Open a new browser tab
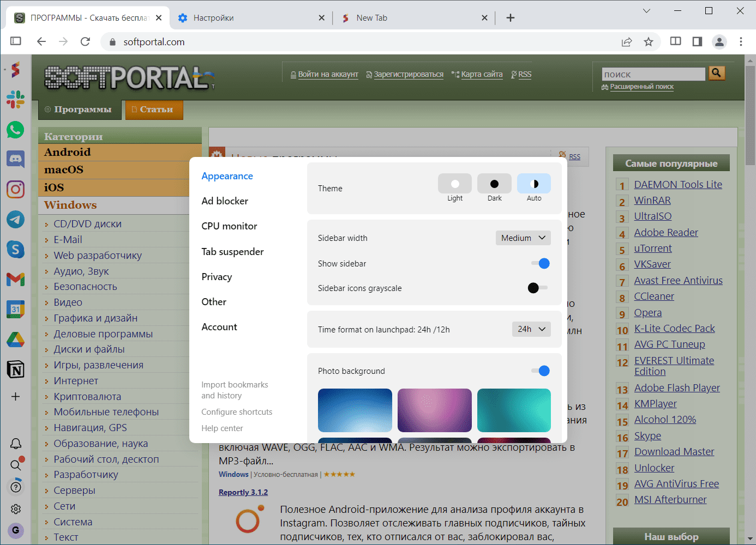 point(511,18)
